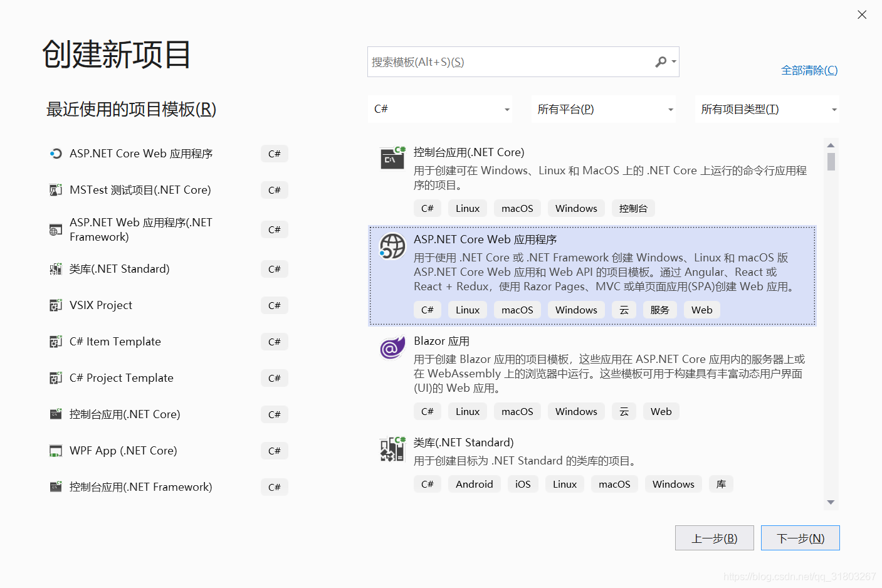Click the 下一步 next button
The width and height of the screenshot is (882, 588).
coord(801,538)
